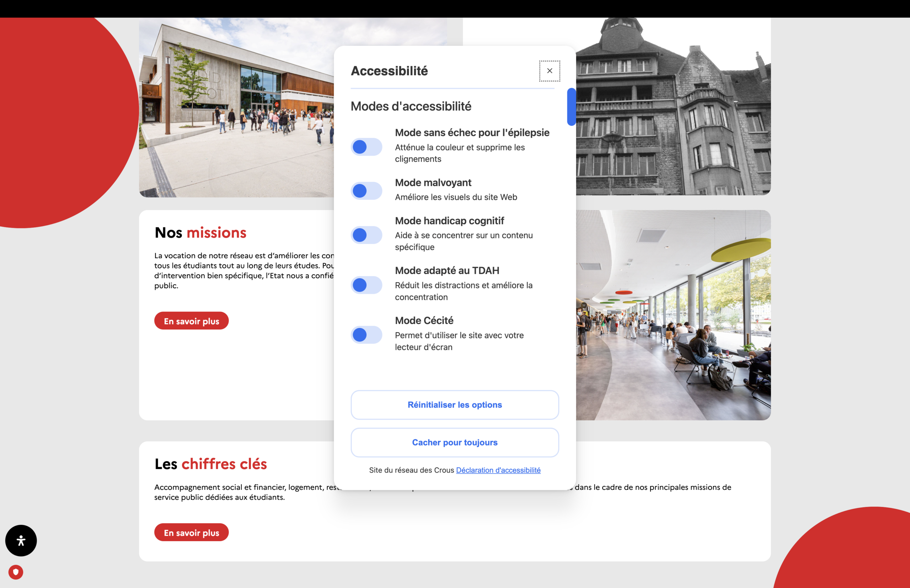Turn on Mode handicap cognitif
The width and height of the screenshot is (910, 588).
tap(366, 235)
